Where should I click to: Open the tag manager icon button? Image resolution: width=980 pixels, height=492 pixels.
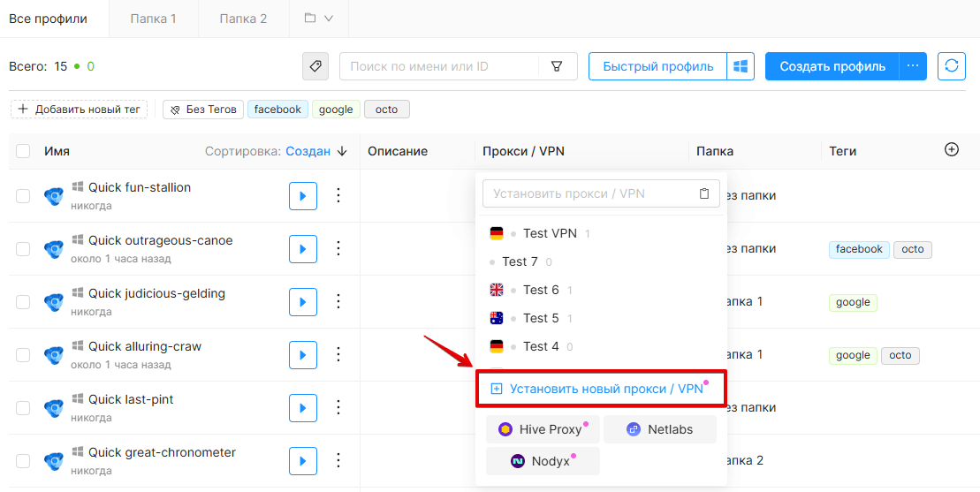point(315,66)
